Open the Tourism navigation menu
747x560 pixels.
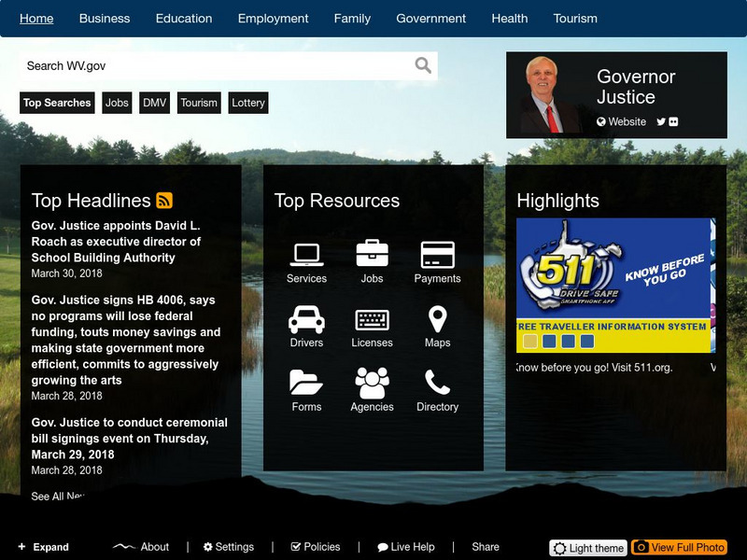click(575, 19)
